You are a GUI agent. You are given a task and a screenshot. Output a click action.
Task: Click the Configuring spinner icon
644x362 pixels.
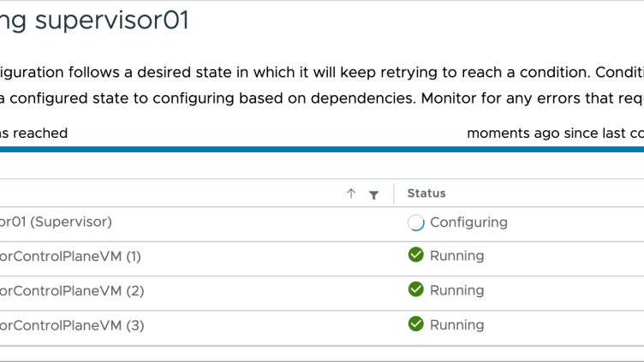[x=416, y=223]
